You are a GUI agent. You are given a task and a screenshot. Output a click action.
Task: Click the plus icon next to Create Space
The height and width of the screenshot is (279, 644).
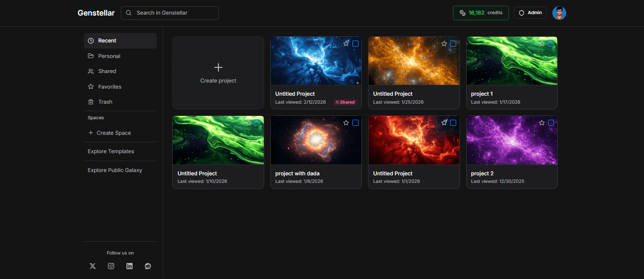click(91, 133)
